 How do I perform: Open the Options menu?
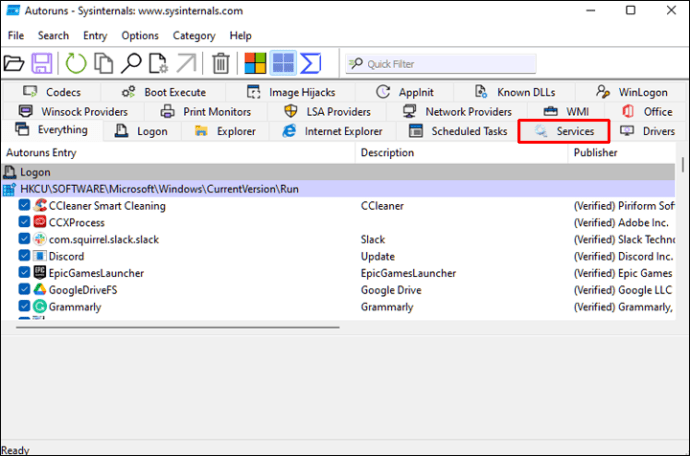(140, 35)
